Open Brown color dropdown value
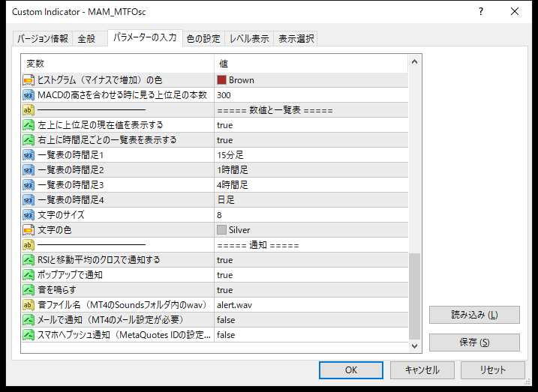Screen dimensions: 538x392 311,80
